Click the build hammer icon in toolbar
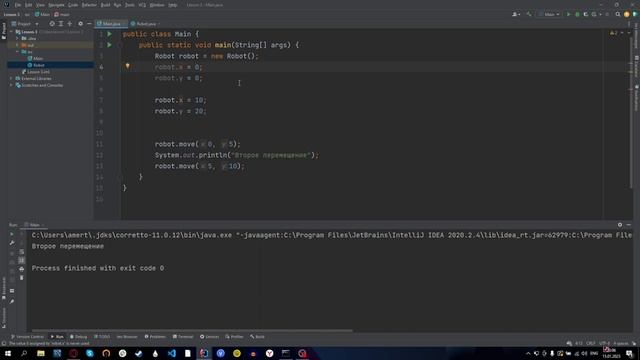This screenshot has height=360, width=640. tap(529, 14)
